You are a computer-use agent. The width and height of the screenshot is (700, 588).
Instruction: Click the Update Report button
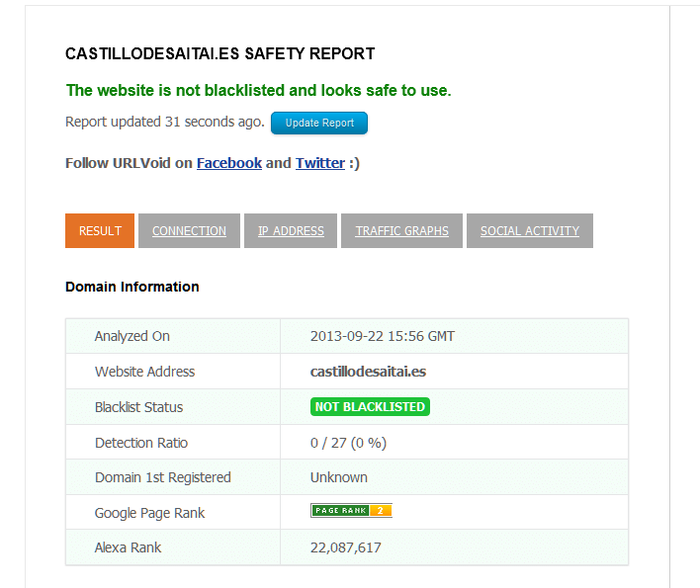coord(319,123)
